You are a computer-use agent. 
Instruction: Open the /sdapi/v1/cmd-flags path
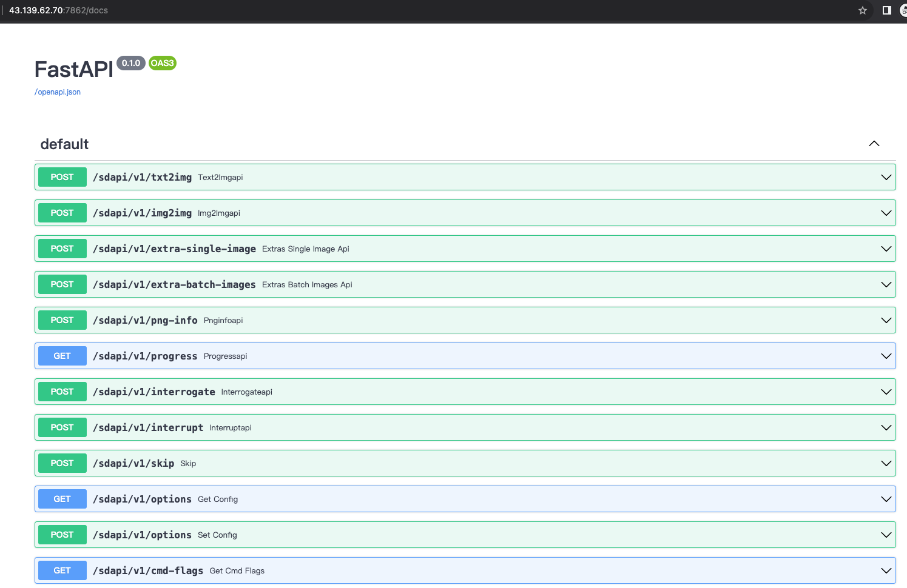(x=149, y=570)
